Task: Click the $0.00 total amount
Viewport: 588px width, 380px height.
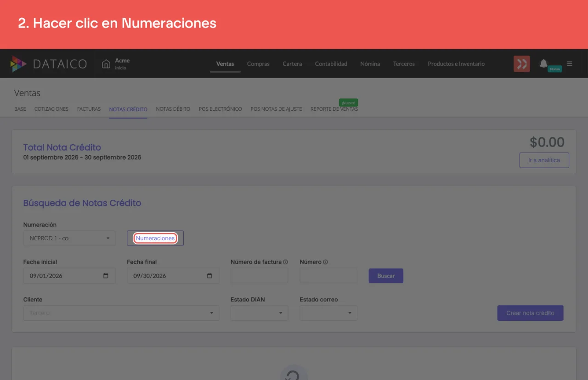Action: [547, 142]
